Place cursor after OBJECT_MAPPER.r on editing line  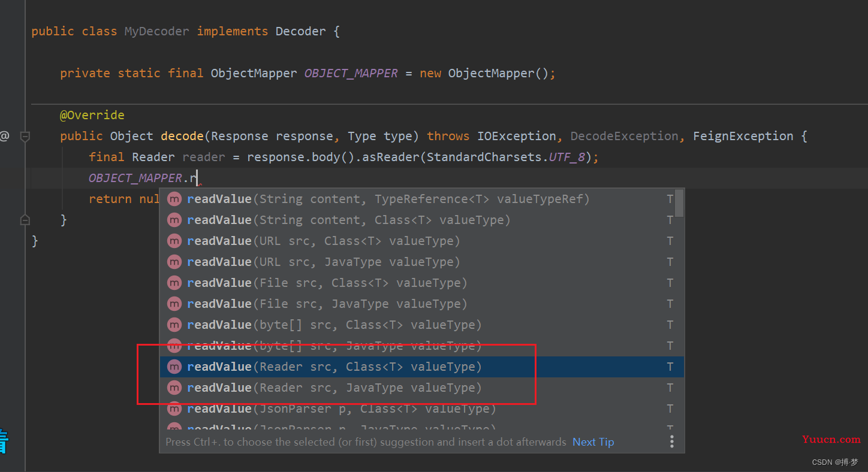point(198,178)
